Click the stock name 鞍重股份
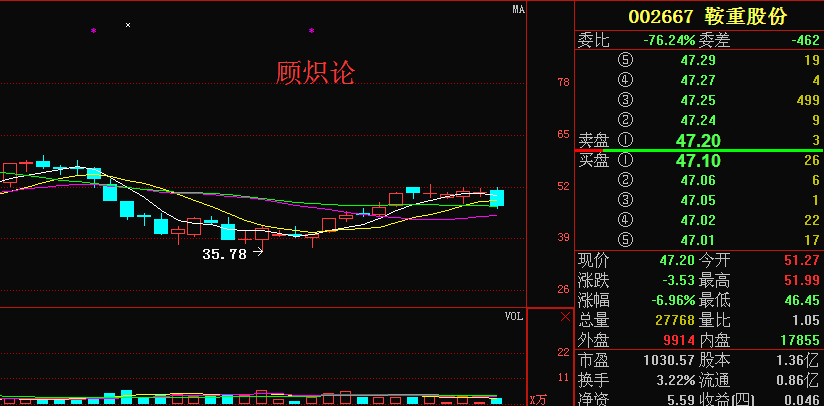824x406 pixels. (745, 17)
